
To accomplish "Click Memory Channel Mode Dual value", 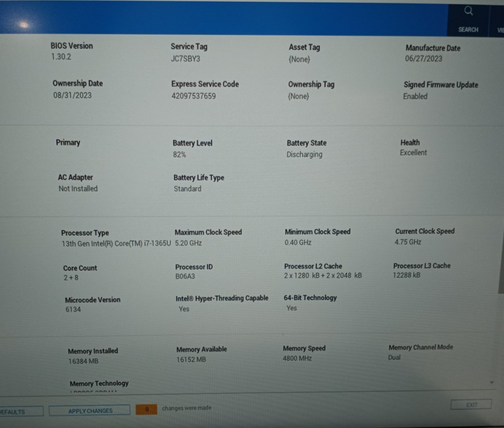I will 394,357.
